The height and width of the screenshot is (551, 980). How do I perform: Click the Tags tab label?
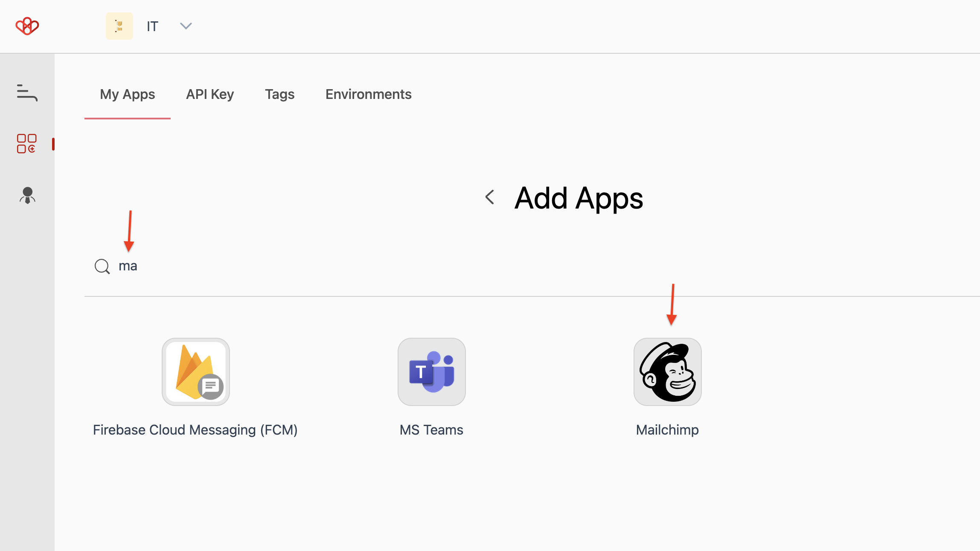pos(279,94)
